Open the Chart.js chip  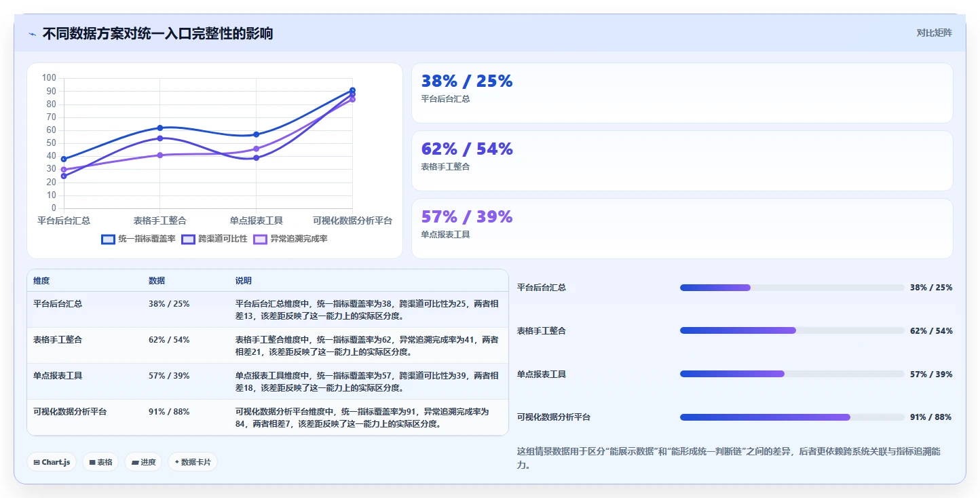pyautogui.click(x=52, y=462)
